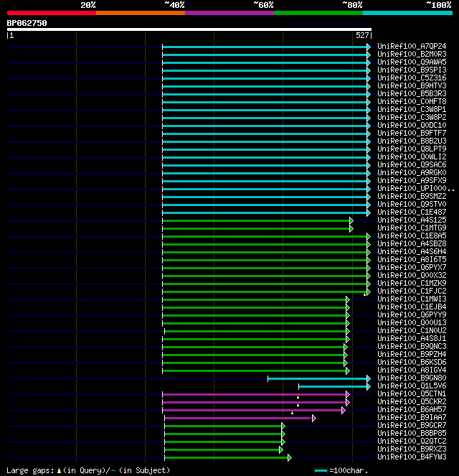The image size is (459, 476).
Task: Click the UniRef100_B9RXZ3 label
Action: click(412, 449)
